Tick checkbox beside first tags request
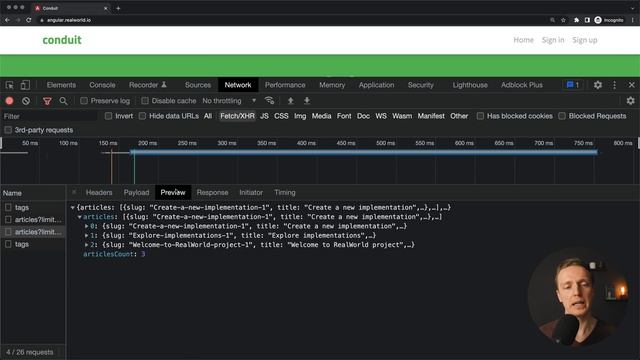640x360 pixels. tap(8, 207)
